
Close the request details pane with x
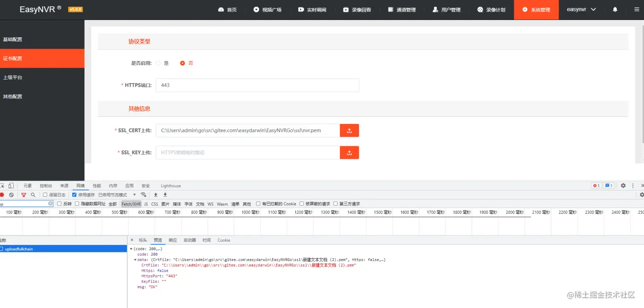point(132,240)
